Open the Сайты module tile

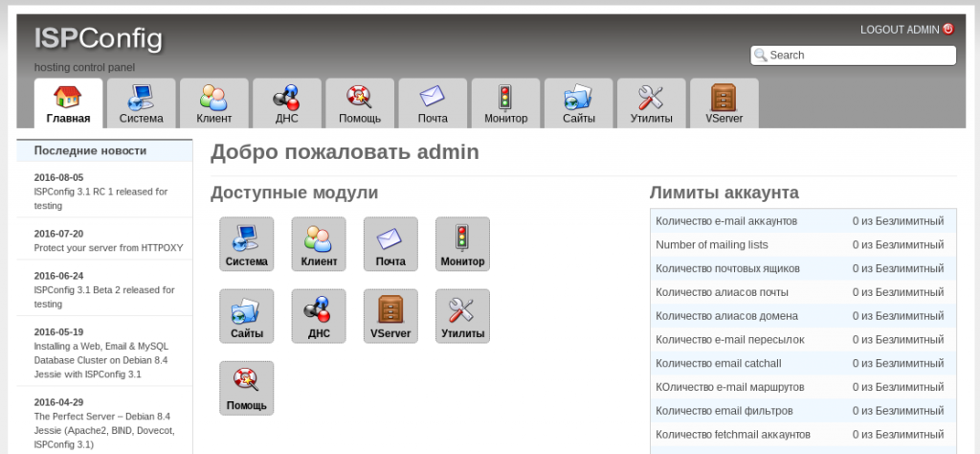246,316
